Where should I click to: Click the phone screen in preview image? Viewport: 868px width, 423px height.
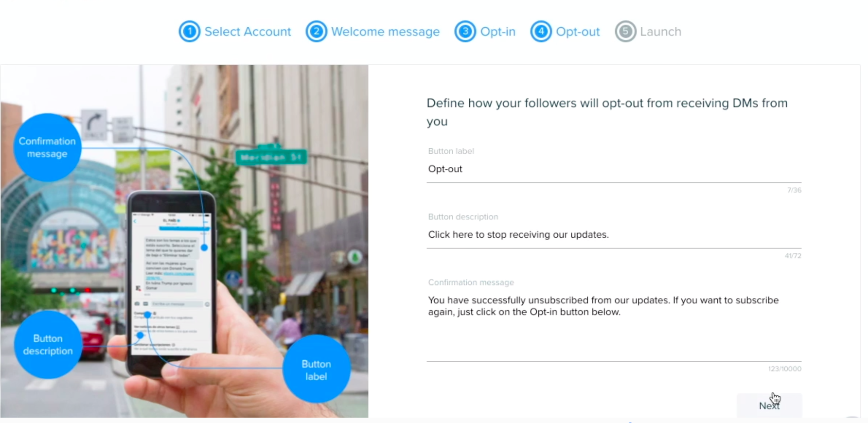172,283
